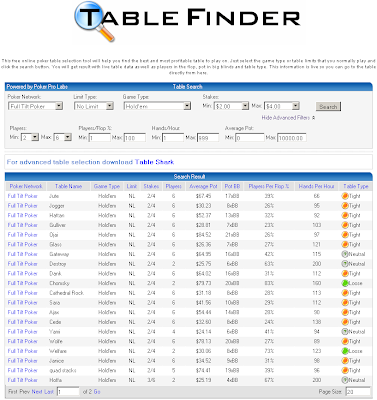Sort by the Poker Network column header
Viewport: 377px width, 400px height.
pos(26,186)
